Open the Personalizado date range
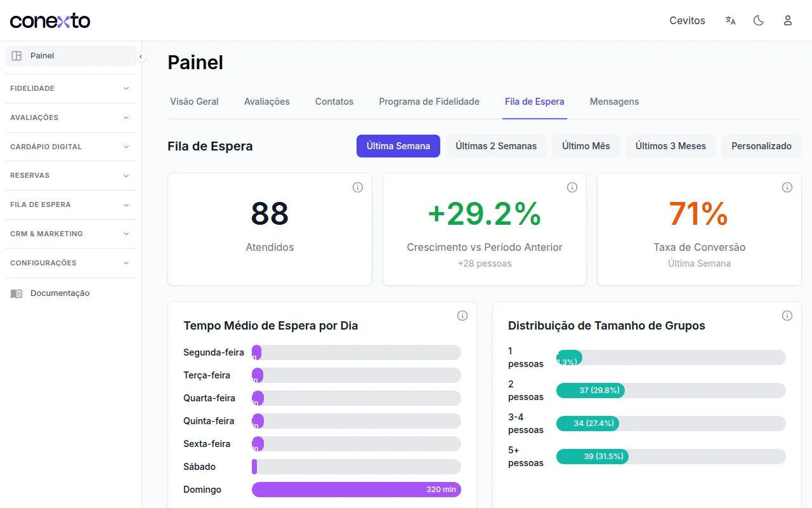 click(x=761, y=146)
